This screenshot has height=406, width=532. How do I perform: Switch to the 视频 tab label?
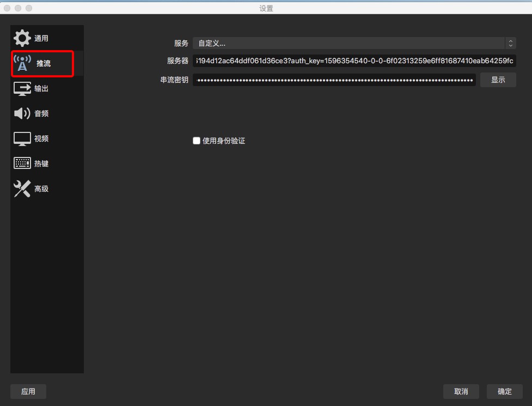[41, 138]
